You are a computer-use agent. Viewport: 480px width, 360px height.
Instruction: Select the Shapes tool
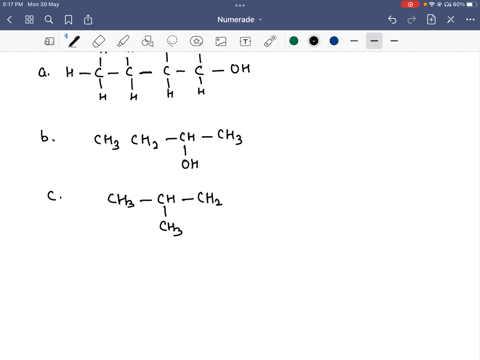pos(147,41)
